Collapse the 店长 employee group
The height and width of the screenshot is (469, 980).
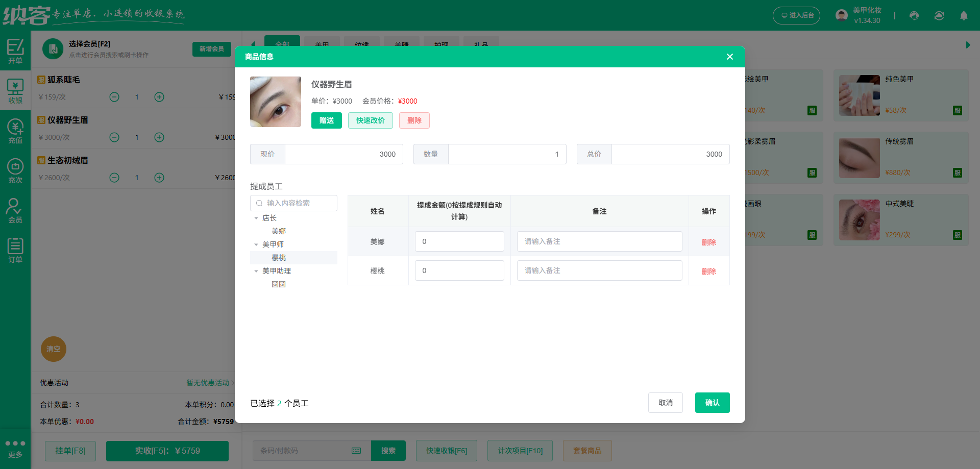coord(256,217)
